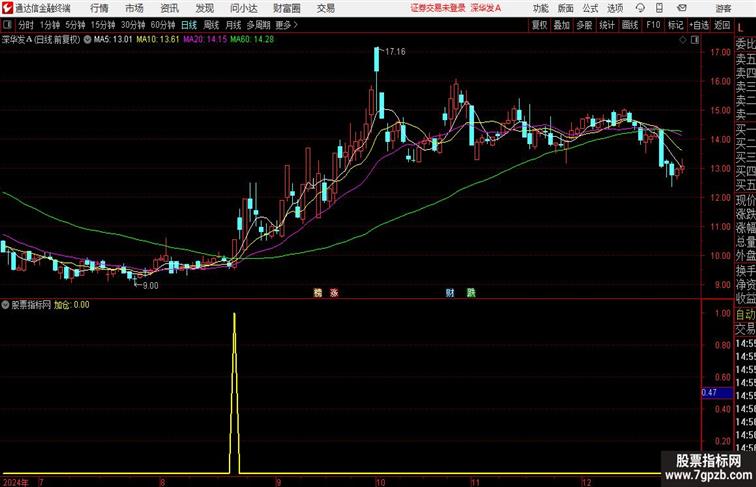This screenshot has height=487, width=756.
Task: Select the 日线 daily tab
Action: tap(189, 25)
